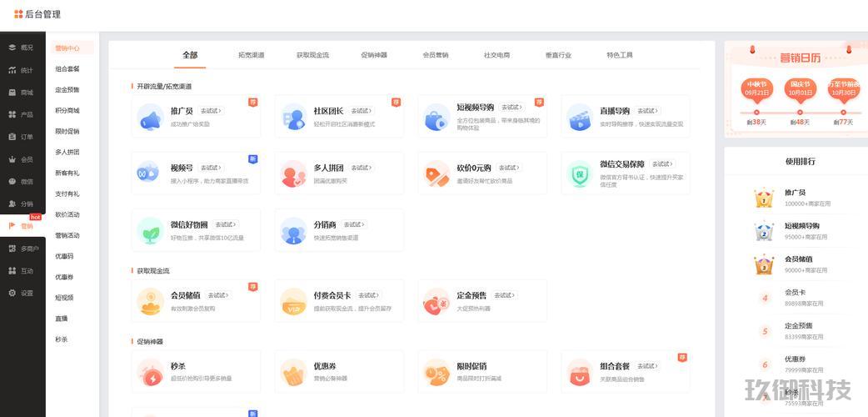Click the 后台管理 logo at the top-left
Screen dimensions: 868x417
[37, 14]
